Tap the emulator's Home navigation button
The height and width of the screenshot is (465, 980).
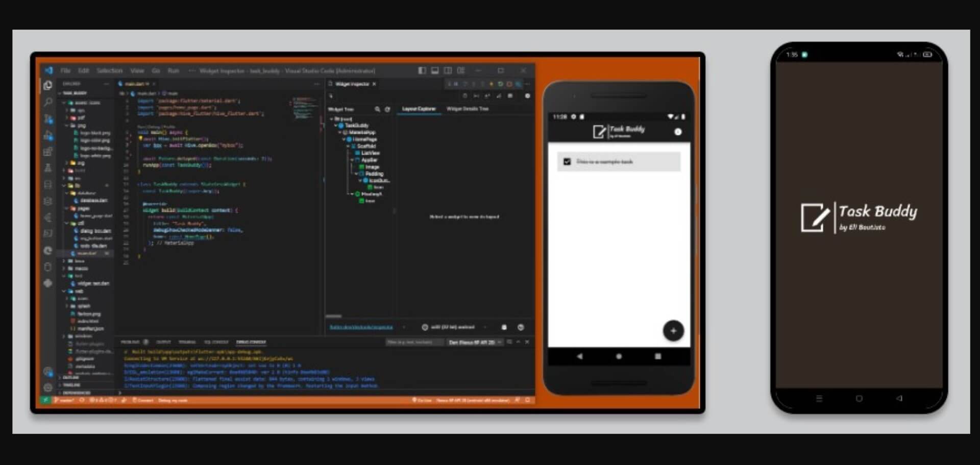619,356
